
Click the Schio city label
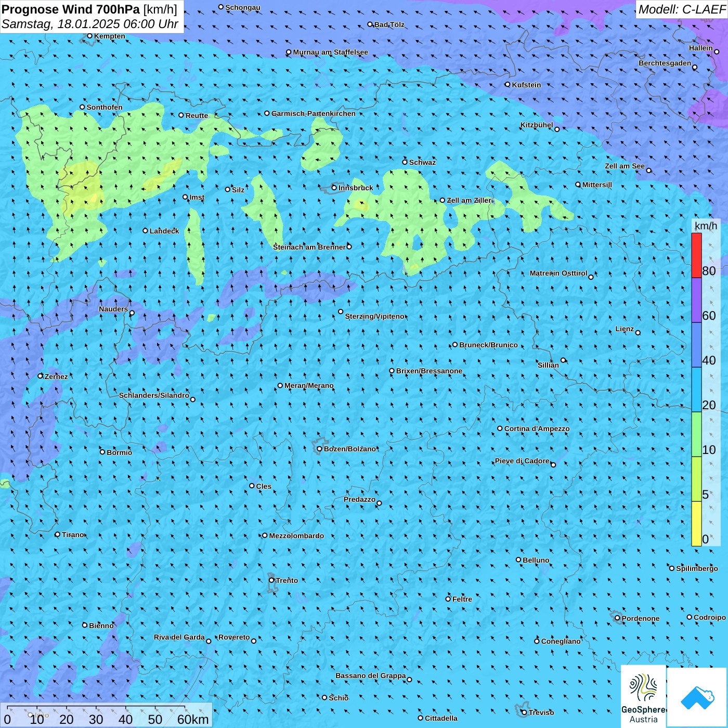(339, 698)
